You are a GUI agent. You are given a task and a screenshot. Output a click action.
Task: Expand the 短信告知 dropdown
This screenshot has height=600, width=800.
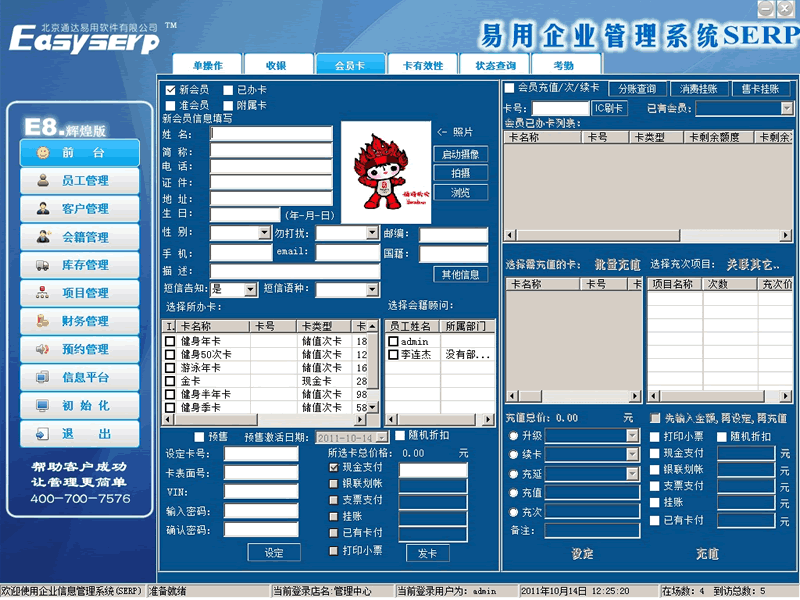250,290
